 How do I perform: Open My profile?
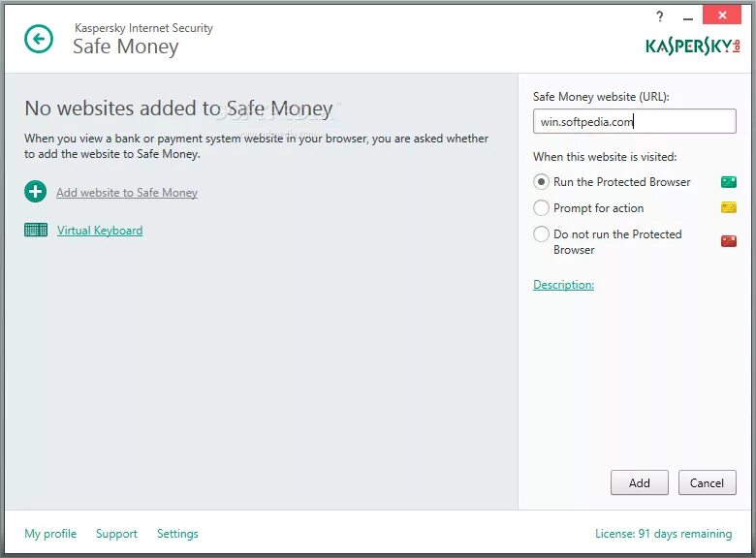(50, 534)
